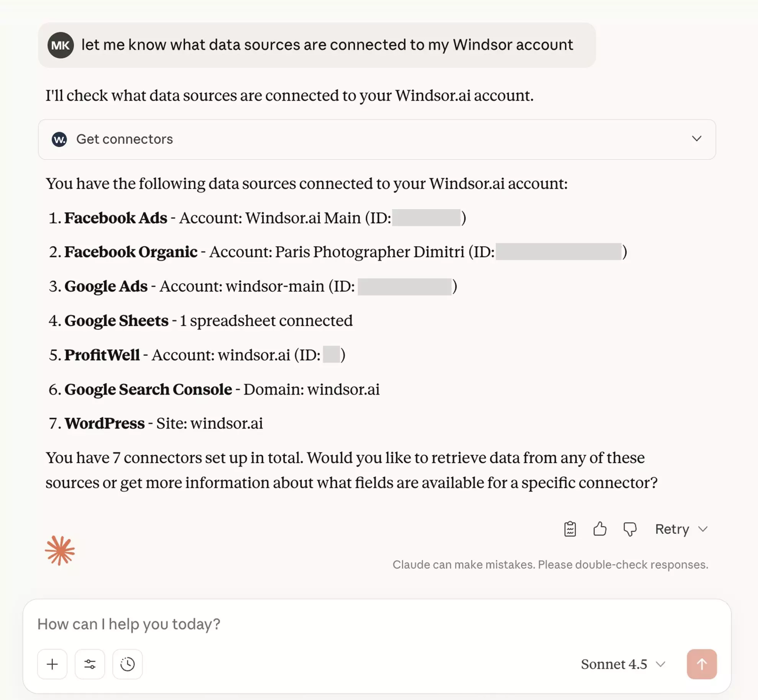Open recent chats history clock icon

coord(127,664)
